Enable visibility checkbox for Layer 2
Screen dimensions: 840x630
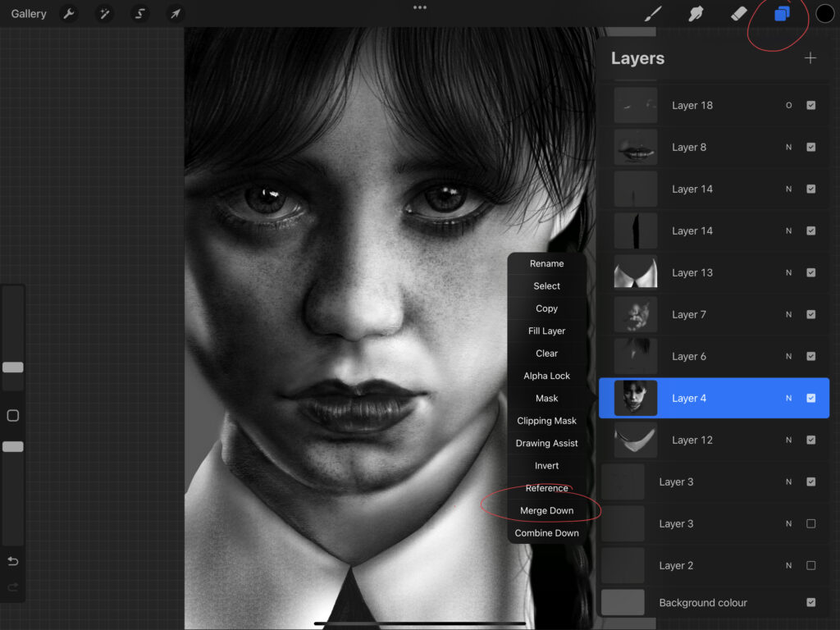point(810,566)
